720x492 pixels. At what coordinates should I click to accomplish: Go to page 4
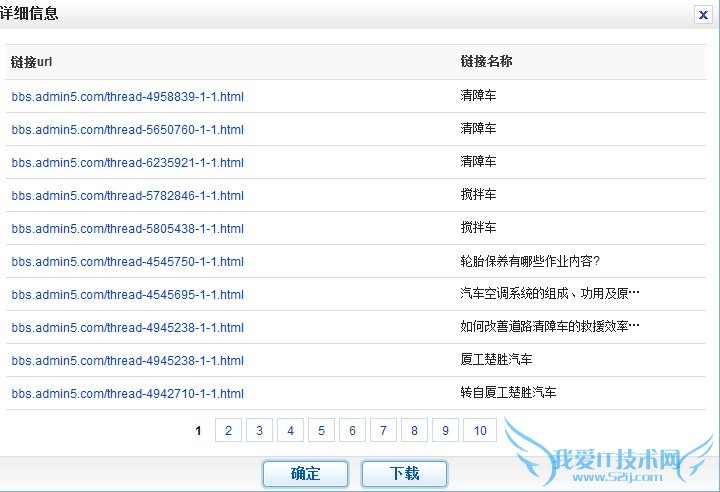(290, 430)
